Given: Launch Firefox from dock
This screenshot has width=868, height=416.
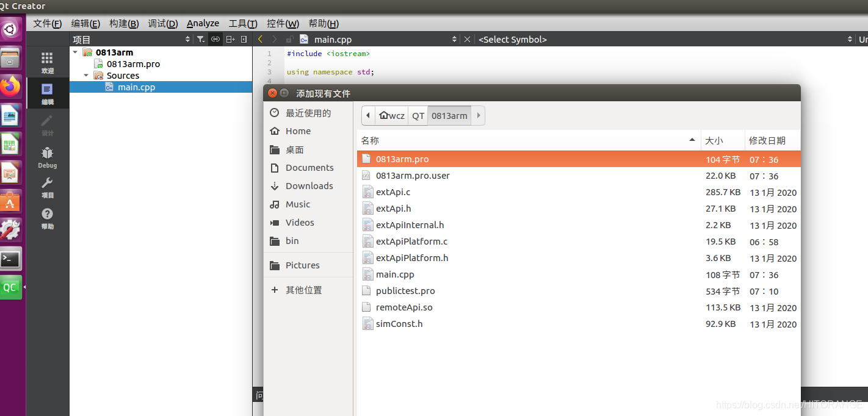Looking at the screenshot, I should pos(10,86).
